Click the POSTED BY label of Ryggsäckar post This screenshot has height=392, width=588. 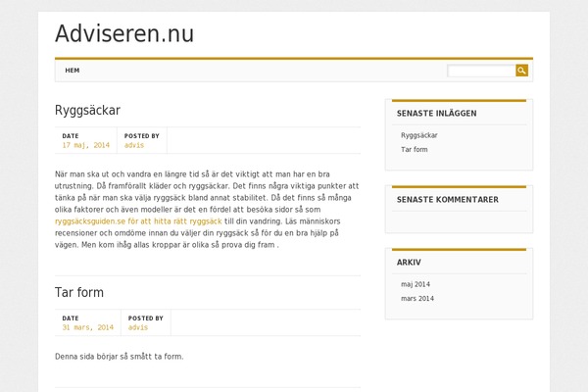tap(142, 136)
